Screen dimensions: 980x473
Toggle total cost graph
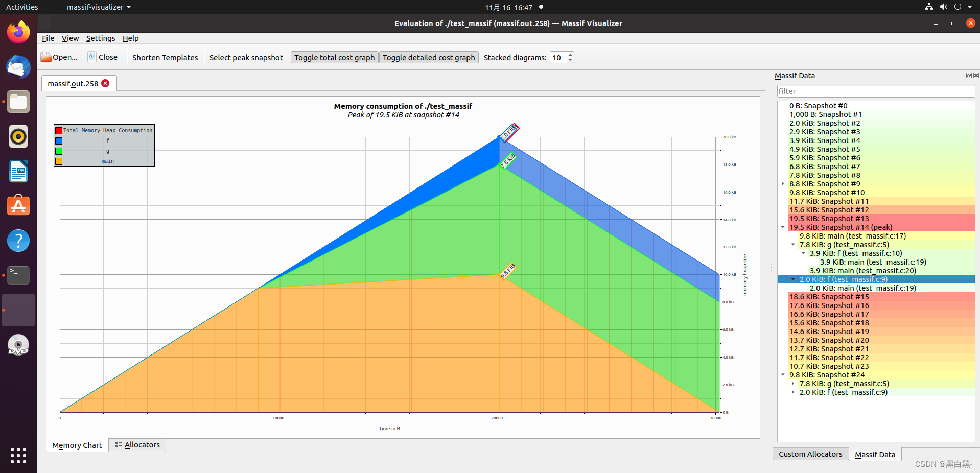[335, 58]
